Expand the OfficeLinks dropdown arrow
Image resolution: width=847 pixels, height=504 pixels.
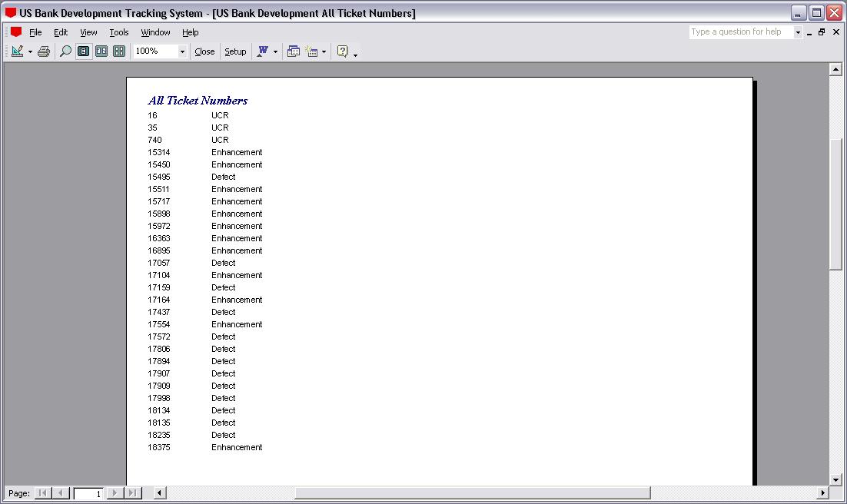coord(275,51)
